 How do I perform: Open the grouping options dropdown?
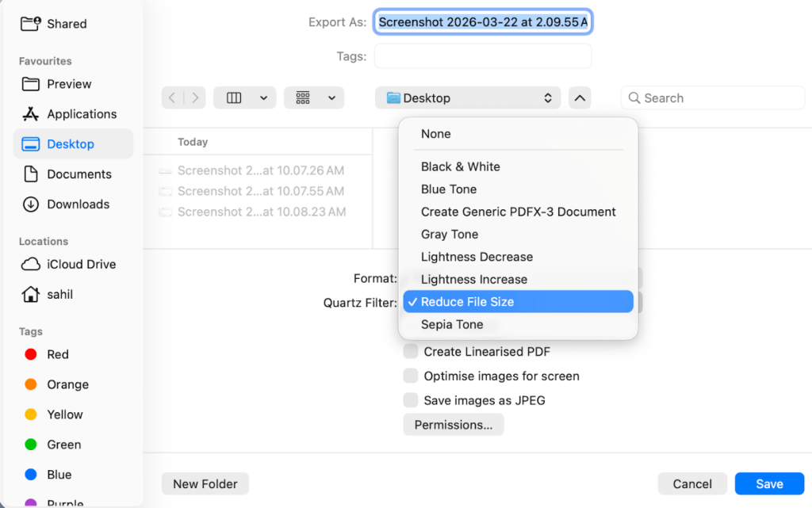[314, 97]
